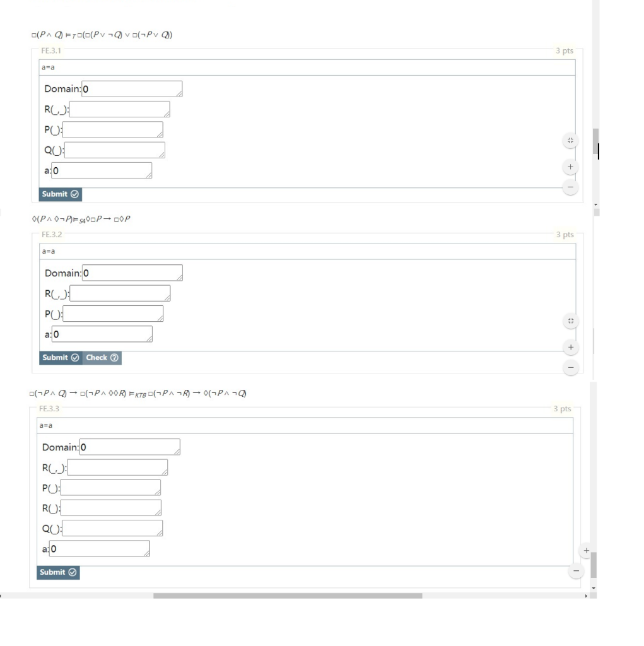Click the plus icon next to FE.3.2 panel
The image size is (644, 646).
(x=570, y=347)
